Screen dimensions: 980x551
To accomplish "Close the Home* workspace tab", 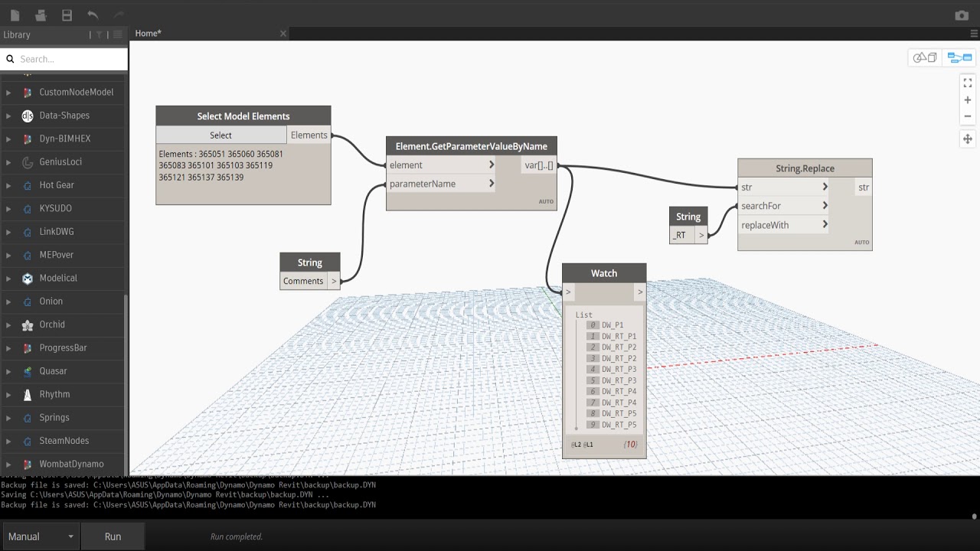I will point(283,34).
